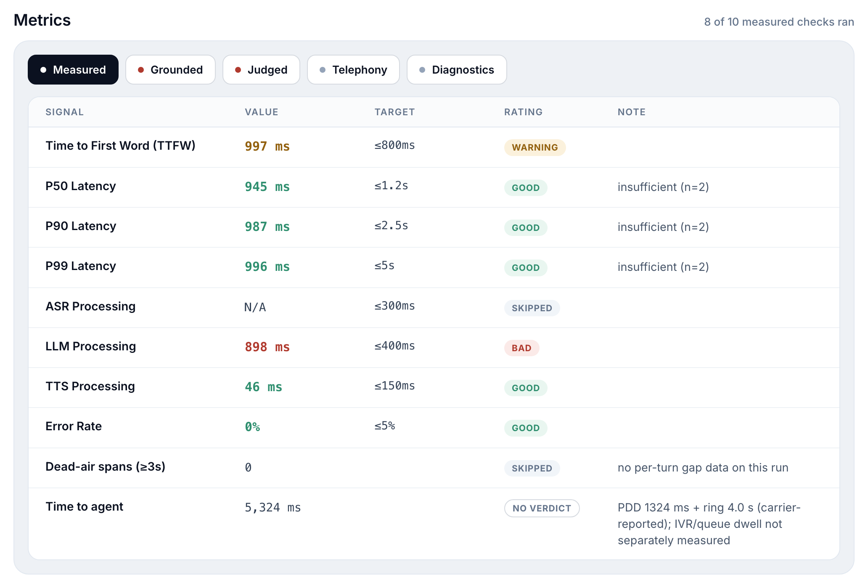Click the insufficient (n=2) note for P99 Latency
868x588 pixels.
point(663,267)
